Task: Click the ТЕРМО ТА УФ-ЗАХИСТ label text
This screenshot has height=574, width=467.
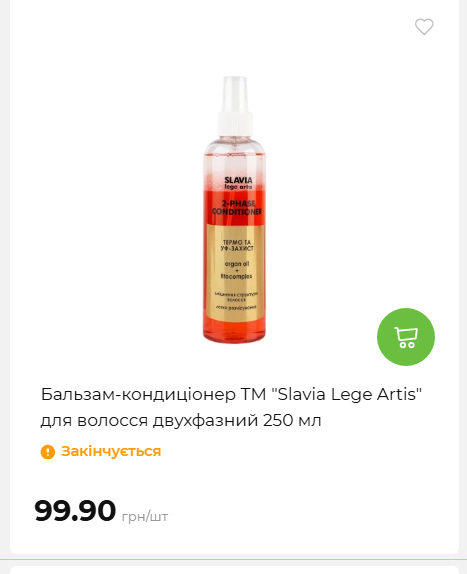Action: (x=237, y=245)
